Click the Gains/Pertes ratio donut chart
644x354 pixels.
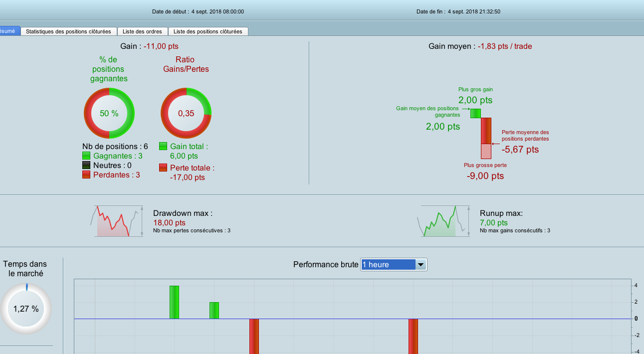point(186,113)
